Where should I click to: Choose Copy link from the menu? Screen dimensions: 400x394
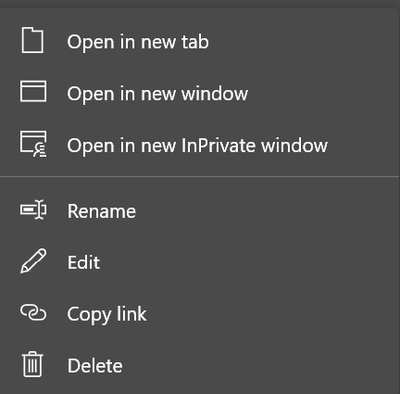click(200, 314)
